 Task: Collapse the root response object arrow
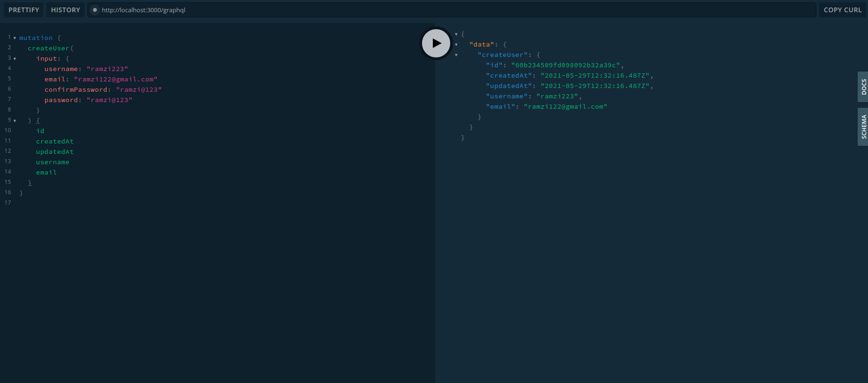pos(456,34)
